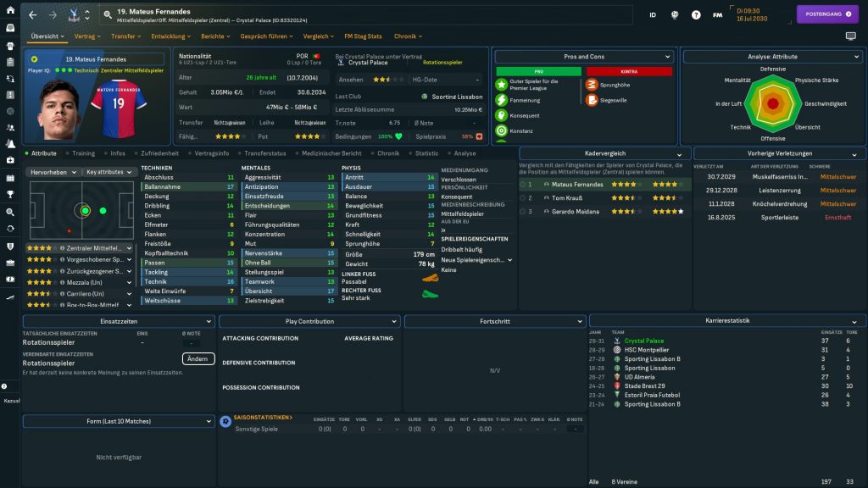Viewport: 868px width, 488px height.
Task: Expand the Zentraler Mittelfeldspieler role row
Action: (128, 248)
